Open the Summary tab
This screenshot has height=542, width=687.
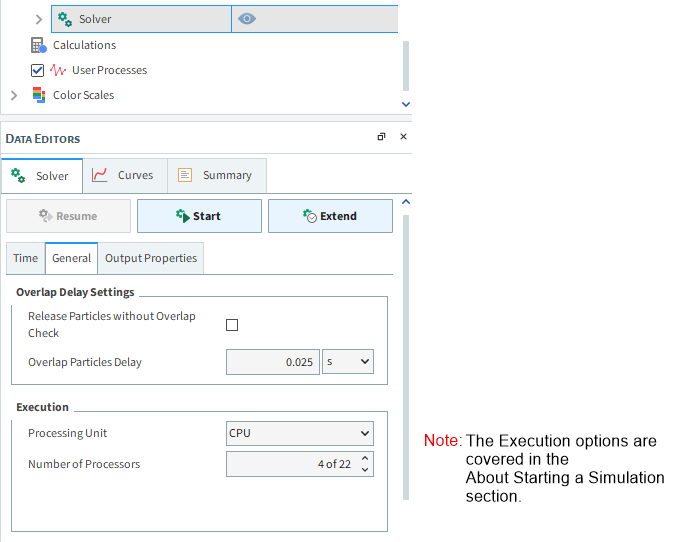[217, 175]
